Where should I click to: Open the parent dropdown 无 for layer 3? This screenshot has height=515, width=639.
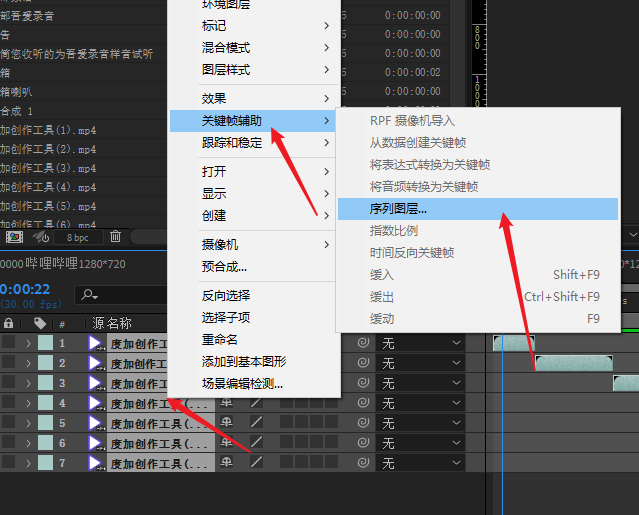tap(421, 383)
